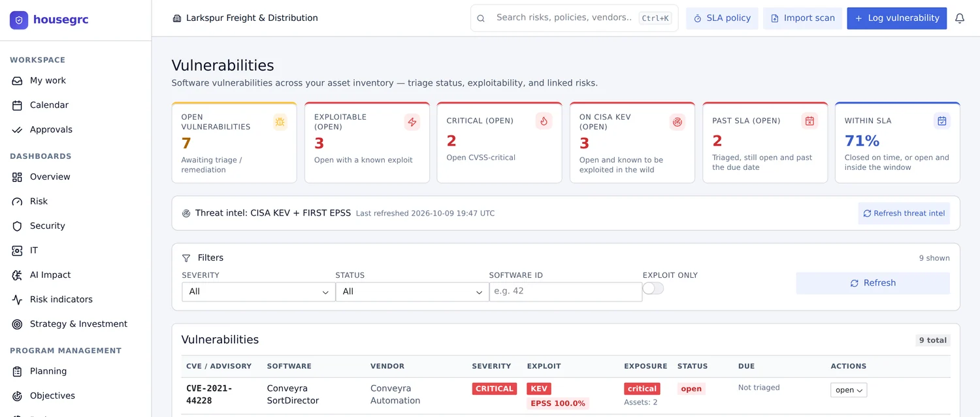Click Import scan button
The height and width of the screenshot is (417, 980).
[802, 18]
